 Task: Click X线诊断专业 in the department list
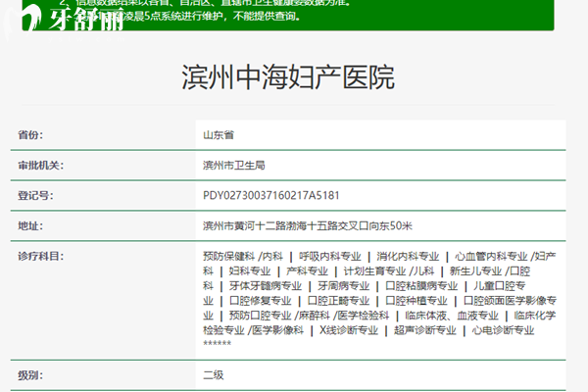click(348, 330)
